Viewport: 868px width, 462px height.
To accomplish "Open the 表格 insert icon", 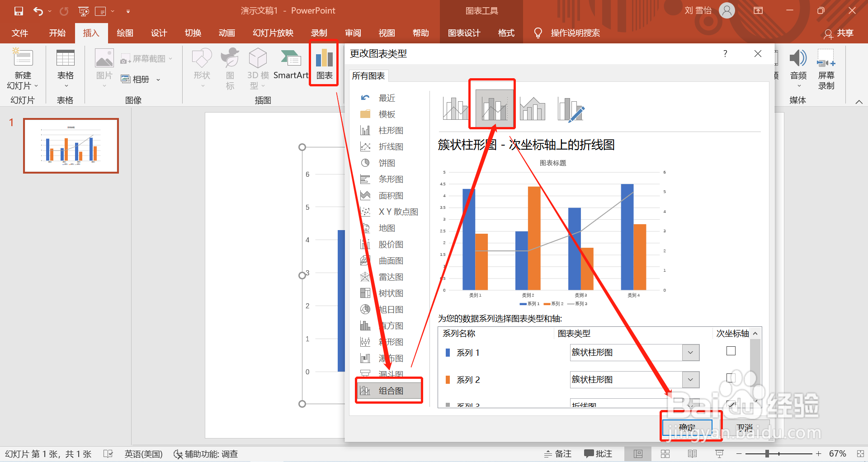I will pos(65,59).
